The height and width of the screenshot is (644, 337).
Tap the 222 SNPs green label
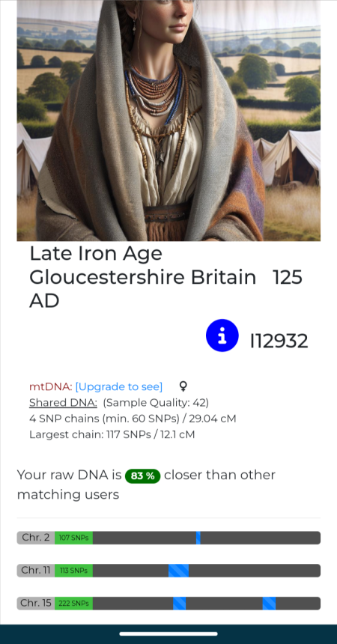73,604
